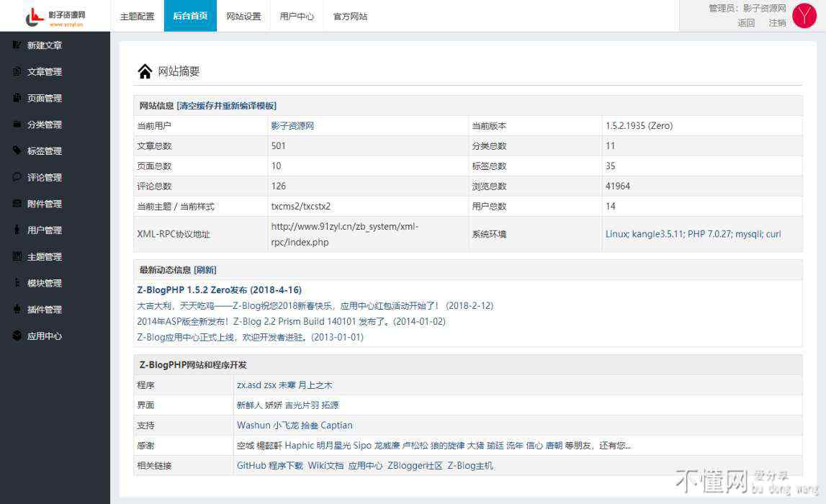Open Z-Blog应用中心正式上线 news link
The height and width of the screenshot is (504, 826).
coord(250,337)
